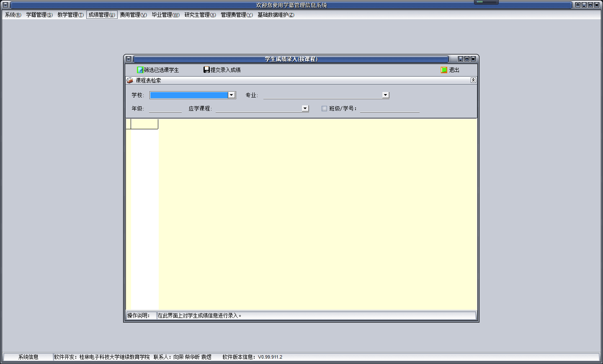Click the 退出 exit icon
The height and width of the screenshot is (364, 603).
pyautogui.click(x=444, y=70)
